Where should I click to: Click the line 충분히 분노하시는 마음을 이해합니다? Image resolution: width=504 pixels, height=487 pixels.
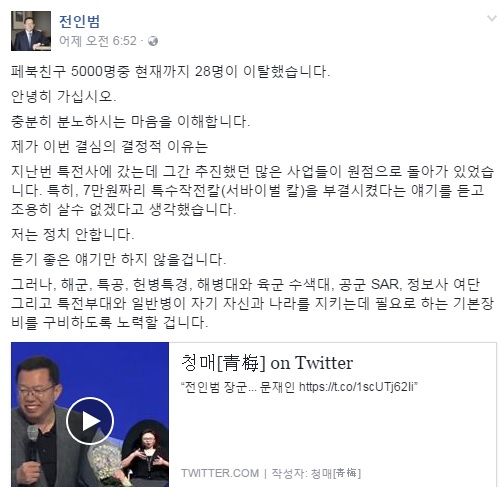click(x=130, y=121)
